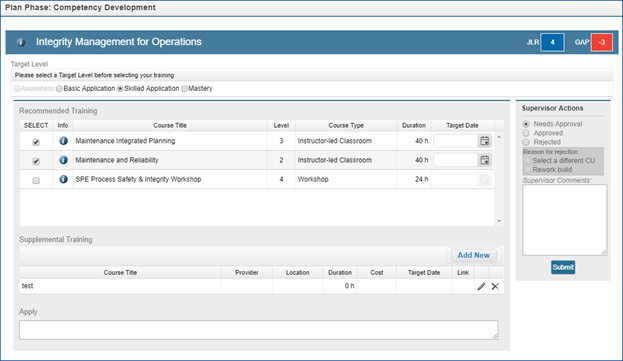Screen dimensions: 623x361
Task: Show info for SPE Process Safety Workshop
Action: 63,179
